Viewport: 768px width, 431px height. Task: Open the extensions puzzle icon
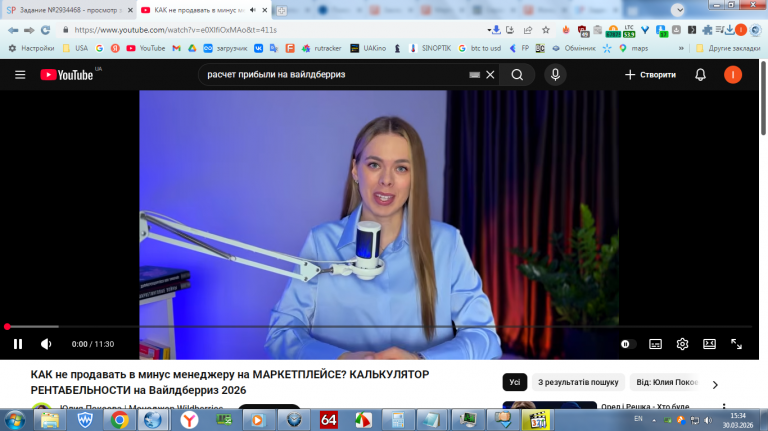(707, 30)
